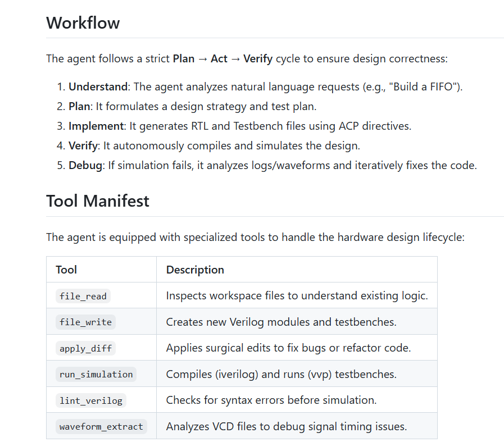Click the Description column header
Image resolution: width=504 pixels, height=442 pixels.
[x=297, y=270]
